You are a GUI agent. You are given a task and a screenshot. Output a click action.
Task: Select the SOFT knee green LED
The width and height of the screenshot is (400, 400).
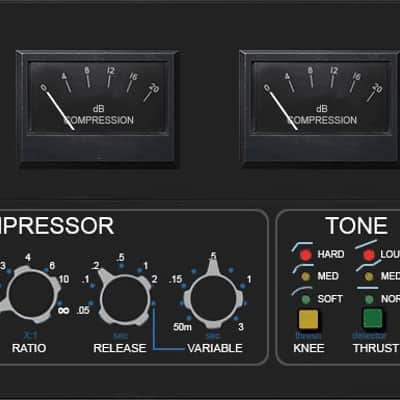[x=306, y=299]
